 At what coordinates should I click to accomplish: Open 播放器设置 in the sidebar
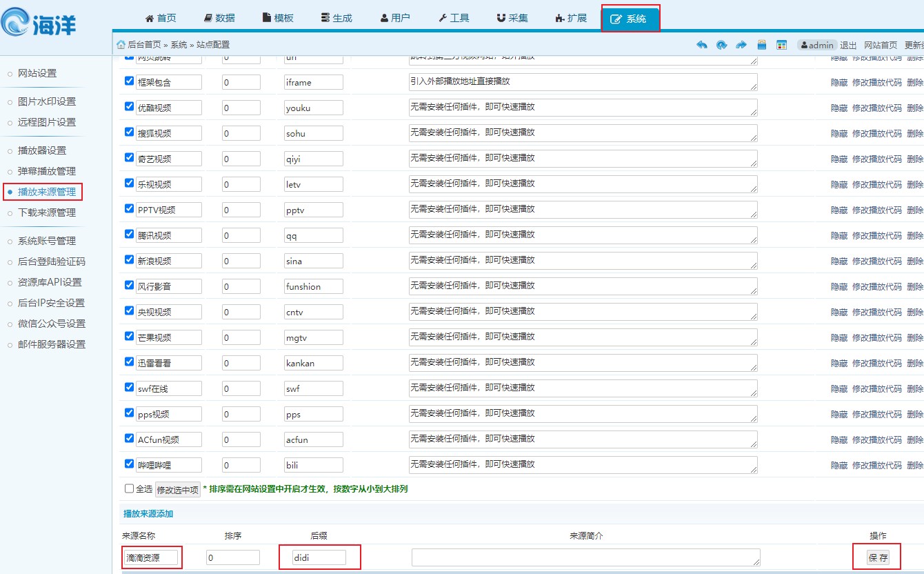[42, 150]
